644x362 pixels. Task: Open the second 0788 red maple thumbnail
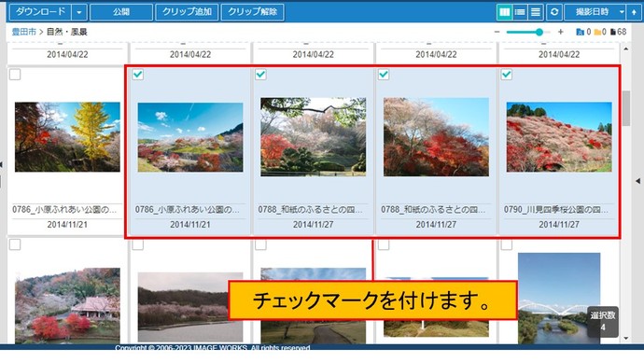(x=436, y=137)
